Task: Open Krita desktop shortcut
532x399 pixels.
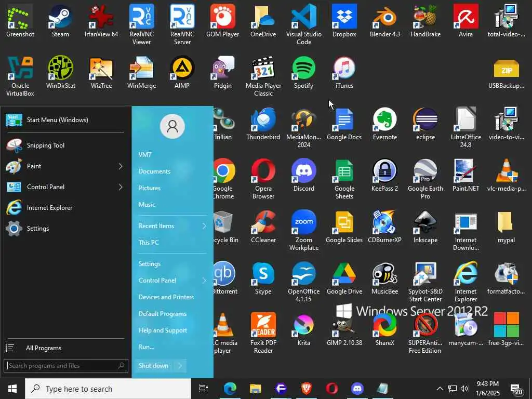Action: point(303,329)
